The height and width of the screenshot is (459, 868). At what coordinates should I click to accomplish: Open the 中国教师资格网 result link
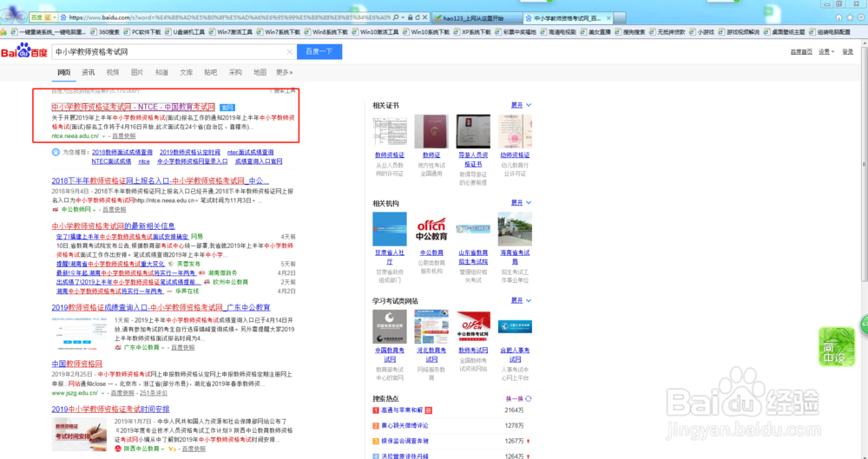(x=77, y=364)
